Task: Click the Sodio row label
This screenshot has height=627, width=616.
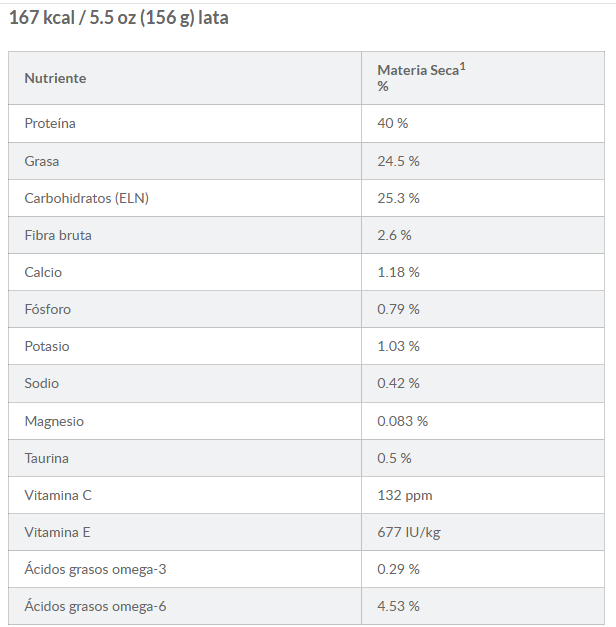Action: click(x=42, y=383)
